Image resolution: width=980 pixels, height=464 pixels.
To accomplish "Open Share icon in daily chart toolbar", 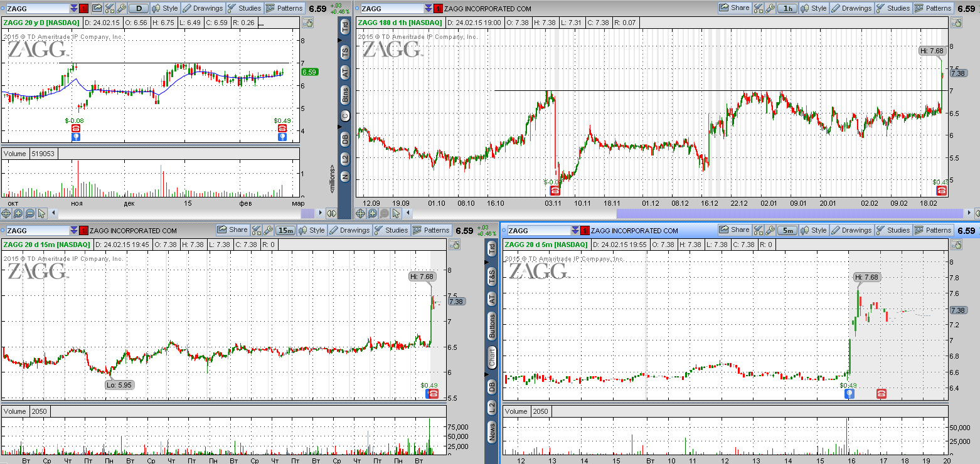I will click(97, 8).
